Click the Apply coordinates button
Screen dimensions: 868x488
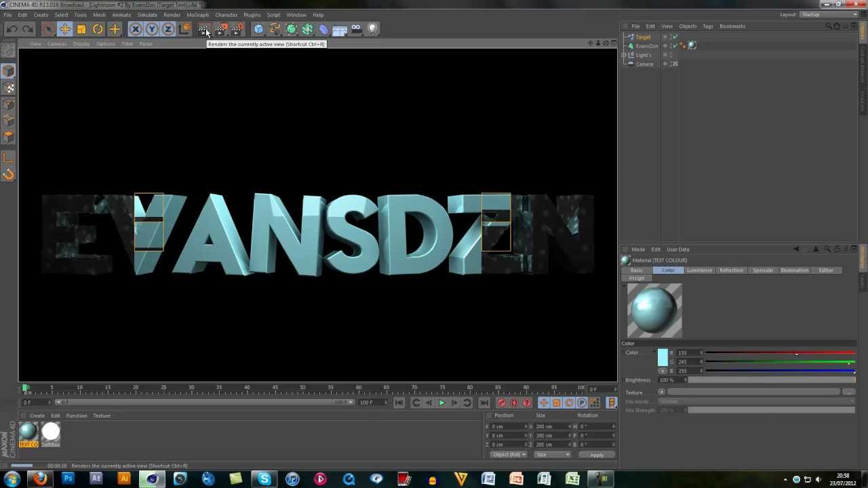(x=597, y=455)
